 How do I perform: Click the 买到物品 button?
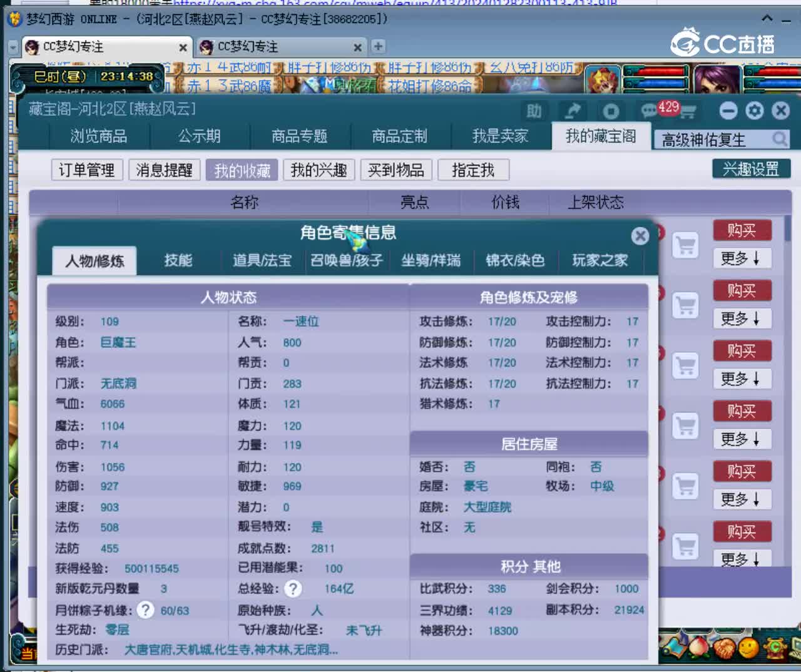click(396, 170)
